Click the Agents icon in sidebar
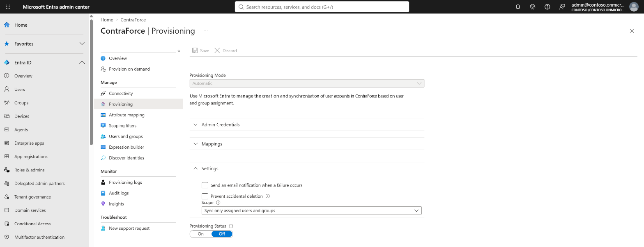This screenshot has height=247, width=644. point(7,129)
